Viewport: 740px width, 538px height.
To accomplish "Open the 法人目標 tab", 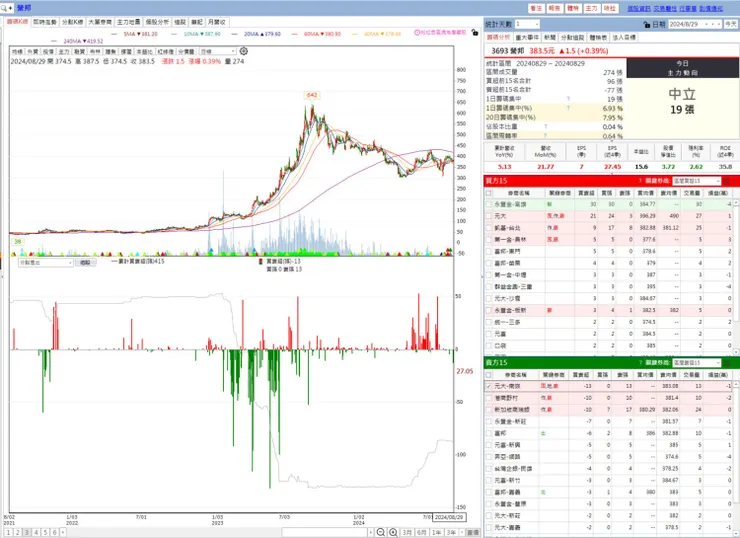I will [x=624, y=37].
